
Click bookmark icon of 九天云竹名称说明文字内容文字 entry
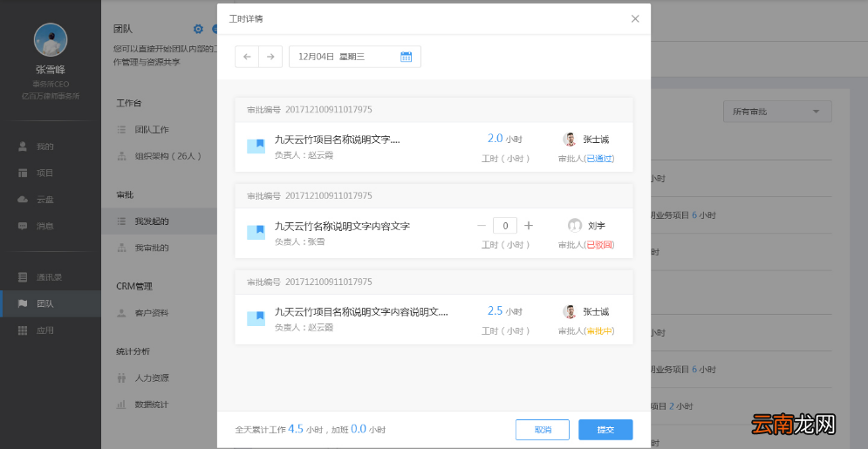(x=256, y=232)
